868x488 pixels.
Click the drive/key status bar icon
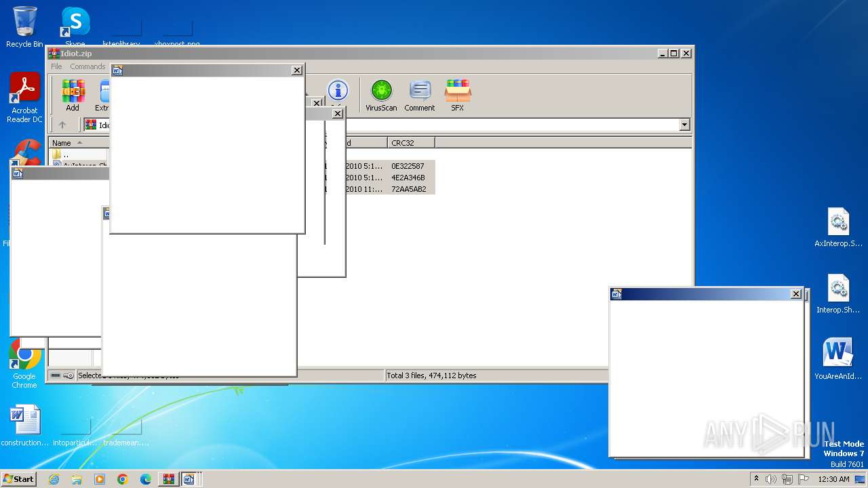coord(62,375)
